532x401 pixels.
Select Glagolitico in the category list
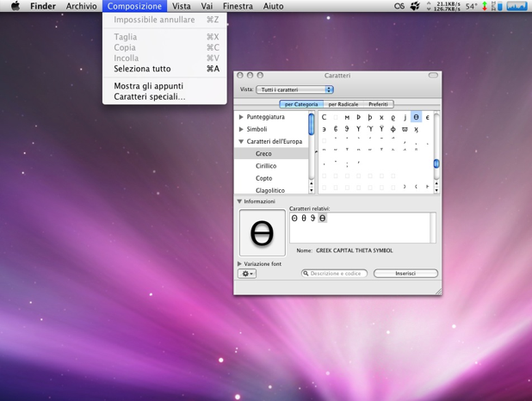271,189
